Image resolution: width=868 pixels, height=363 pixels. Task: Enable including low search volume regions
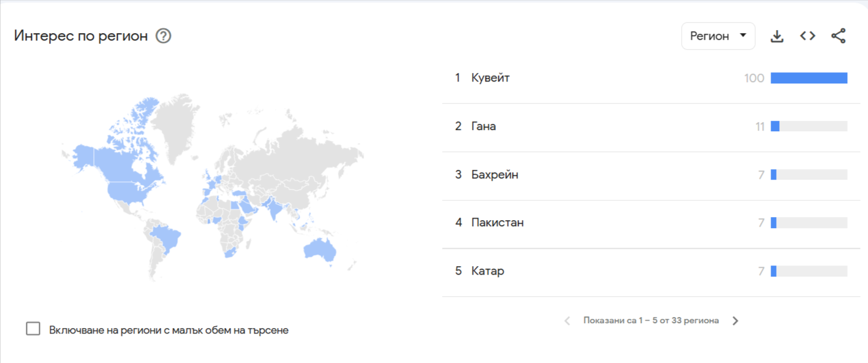click(x=33, y=329)
